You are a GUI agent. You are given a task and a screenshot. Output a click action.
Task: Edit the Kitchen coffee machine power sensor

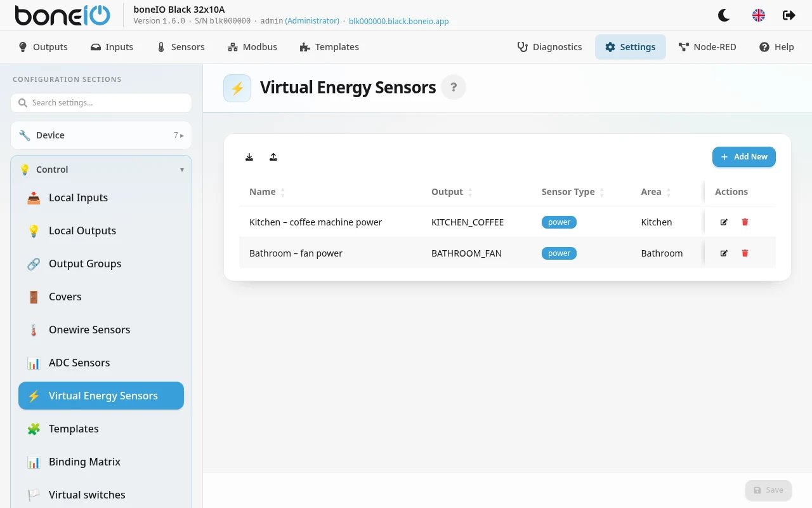pyautogui.click(x=724, y=222)
